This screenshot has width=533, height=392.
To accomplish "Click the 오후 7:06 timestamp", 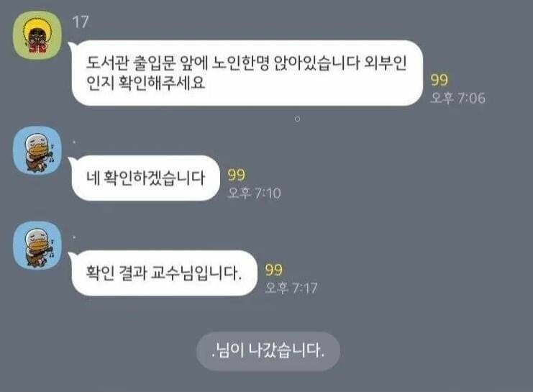I will click(x=457, y=99).
